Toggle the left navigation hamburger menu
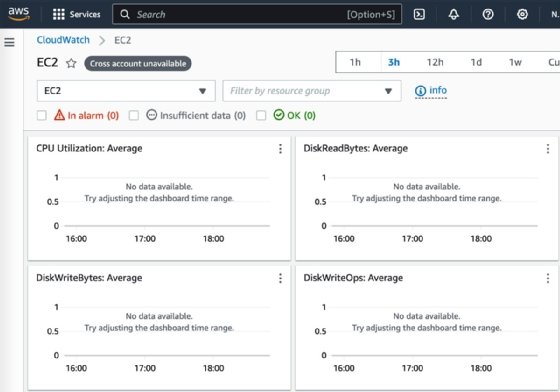This screenshot has height=392, width=560. [x=9, y=42]
